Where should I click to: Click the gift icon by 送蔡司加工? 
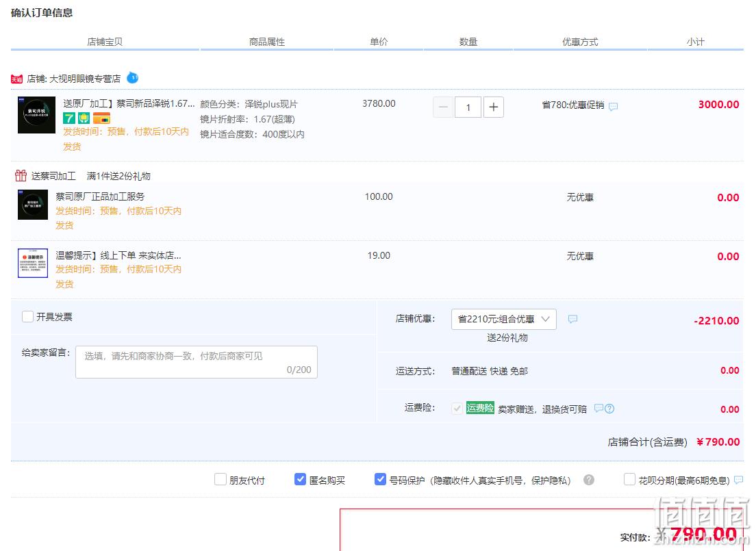coord(21,175)
